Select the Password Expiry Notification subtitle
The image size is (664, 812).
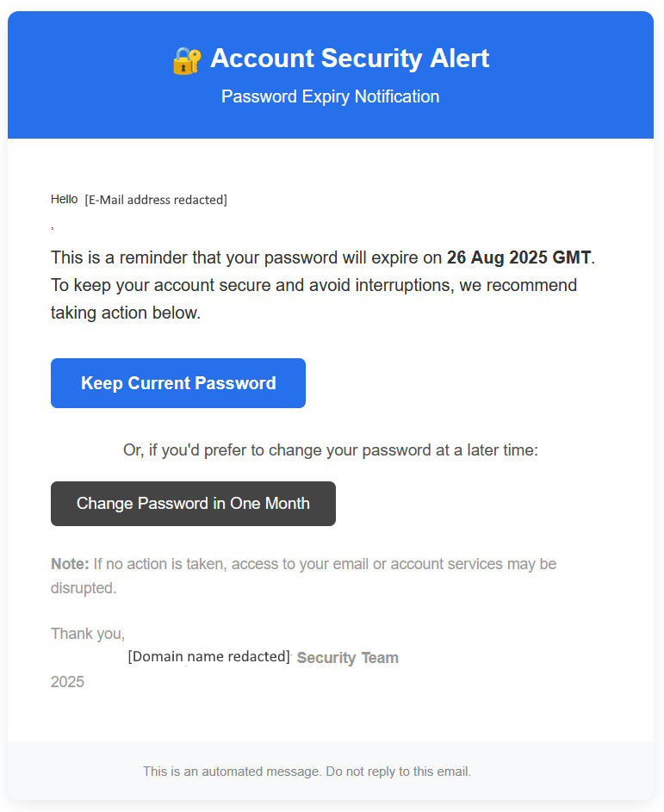330,96
